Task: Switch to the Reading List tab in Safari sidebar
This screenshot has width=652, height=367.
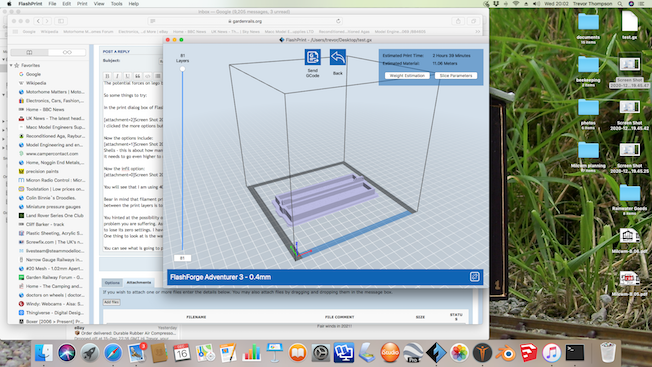Action: [67, 52]
